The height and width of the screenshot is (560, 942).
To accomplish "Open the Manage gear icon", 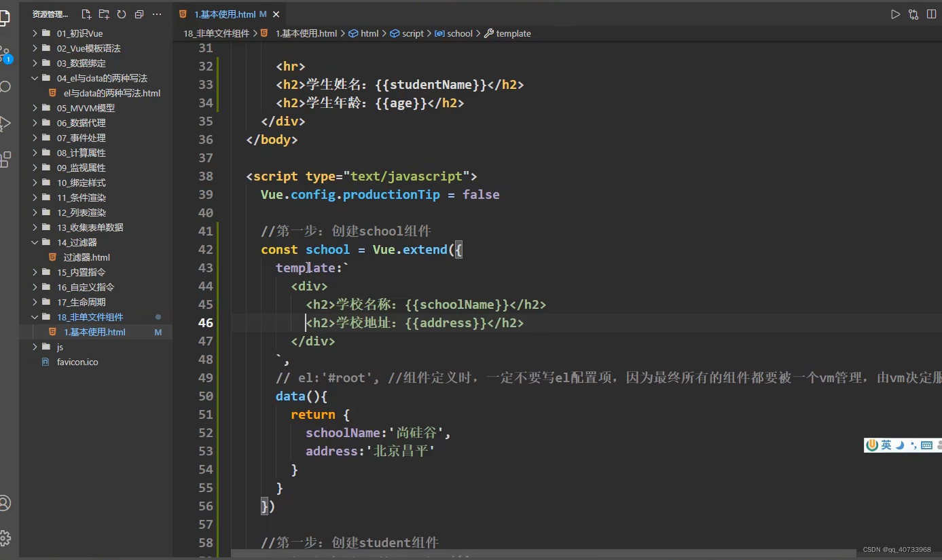I will click(5, 538).
